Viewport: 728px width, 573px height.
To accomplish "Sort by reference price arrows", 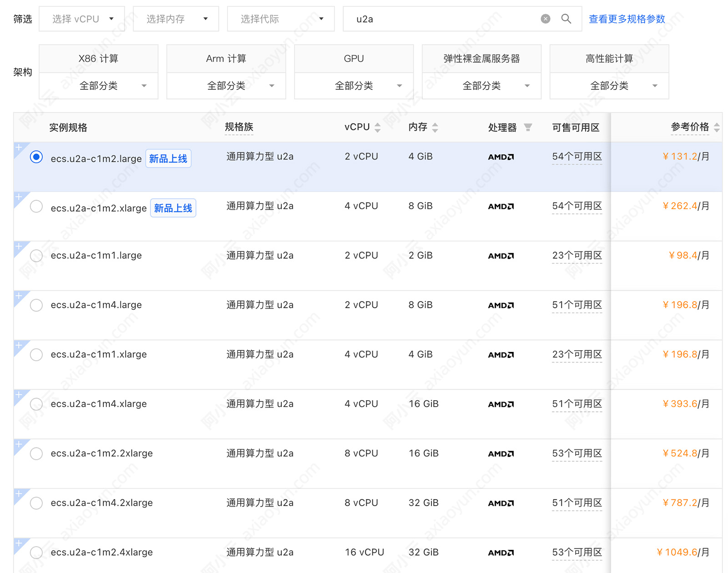I will 717,127.
